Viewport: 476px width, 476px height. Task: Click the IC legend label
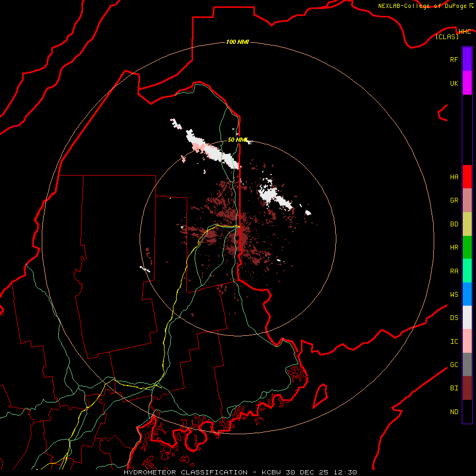click(x=454, y=341)
